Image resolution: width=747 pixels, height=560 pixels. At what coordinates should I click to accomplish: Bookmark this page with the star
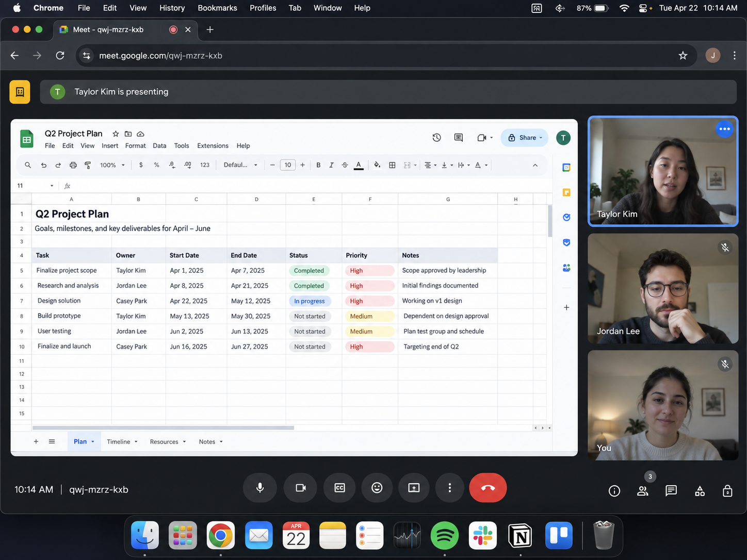(683, 56)
